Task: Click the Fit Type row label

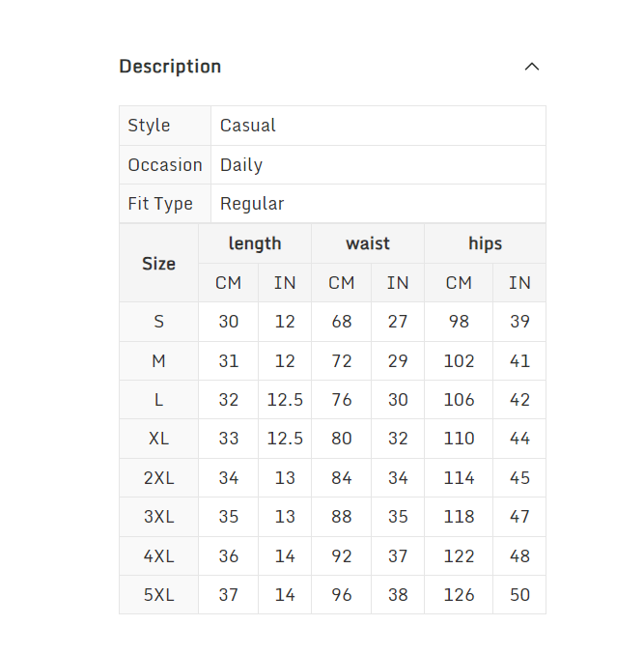Action: [x=160, y=204]
